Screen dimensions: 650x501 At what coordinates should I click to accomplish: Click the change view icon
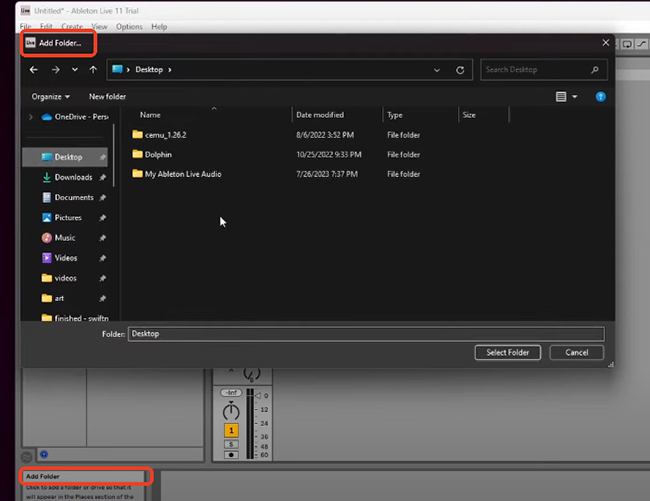[x=561, y=97]
